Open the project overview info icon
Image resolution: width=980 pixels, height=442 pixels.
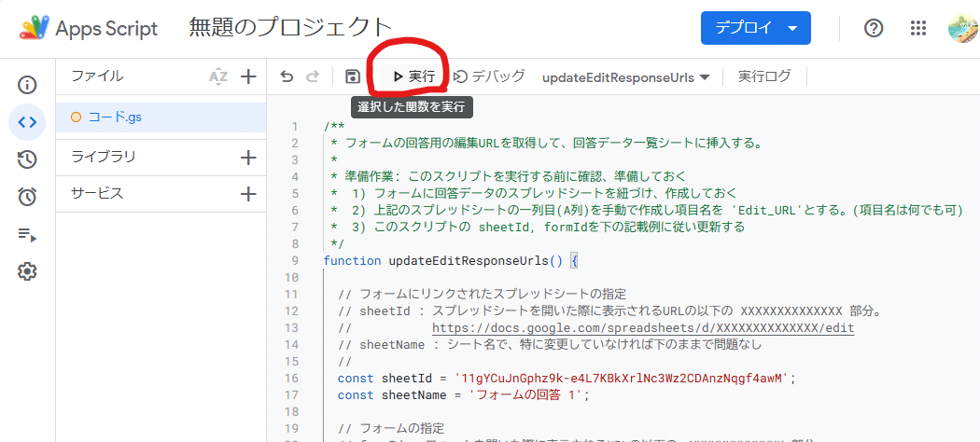coord(27,84)
